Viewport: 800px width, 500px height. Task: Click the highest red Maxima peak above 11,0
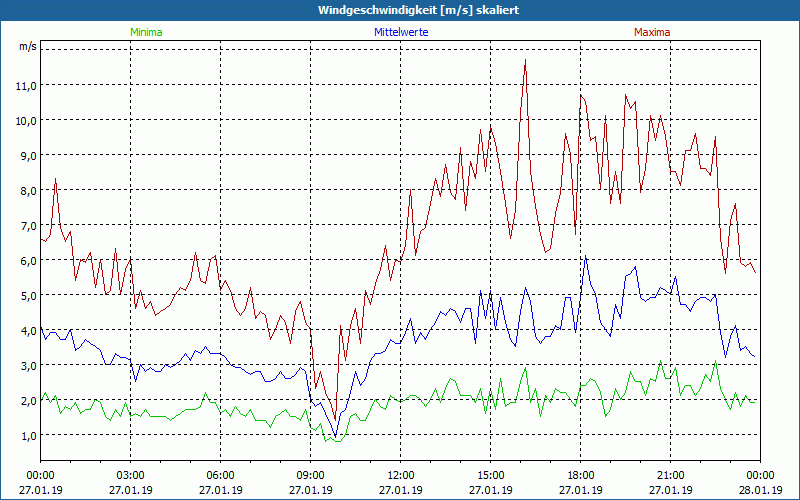pyautogui.click(x=525, y=61)
